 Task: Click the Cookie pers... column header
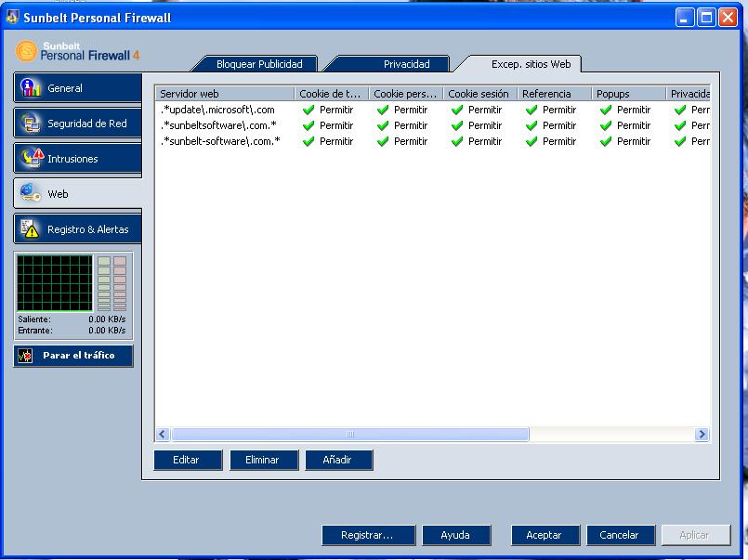pyautogui.click(x=406, y=94)
